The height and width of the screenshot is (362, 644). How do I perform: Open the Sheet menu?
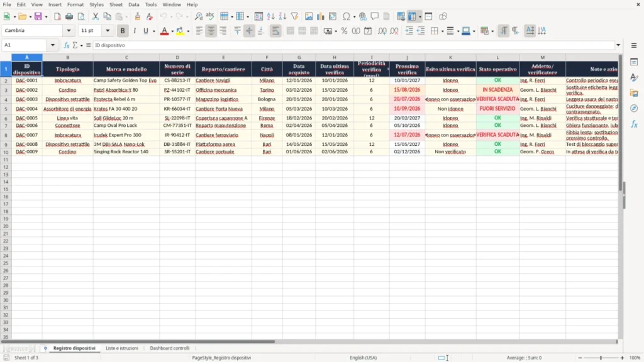(x=116, y=4)
